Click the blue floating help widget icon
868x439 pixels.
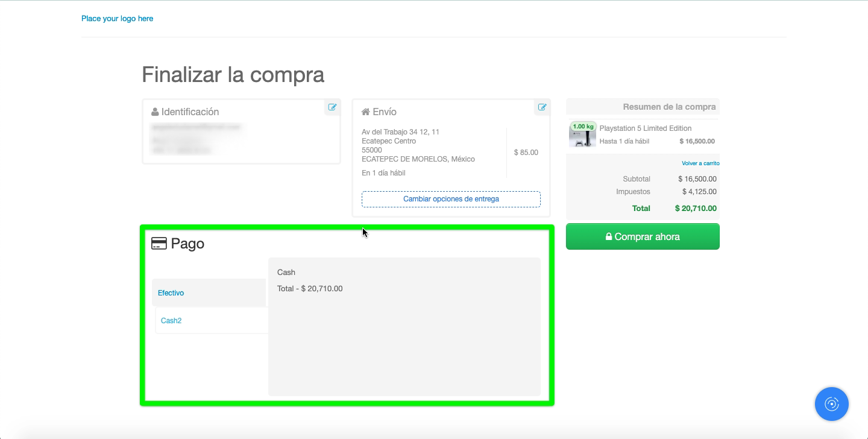832,403
